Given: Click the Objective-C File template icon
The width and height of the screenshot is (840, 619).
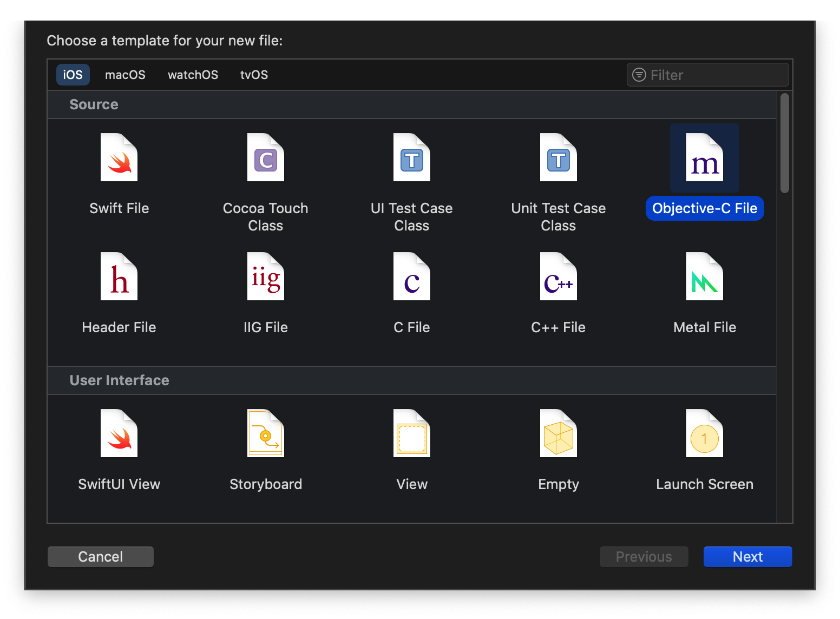Looking at the screenshot, I should tap(705, 157).
